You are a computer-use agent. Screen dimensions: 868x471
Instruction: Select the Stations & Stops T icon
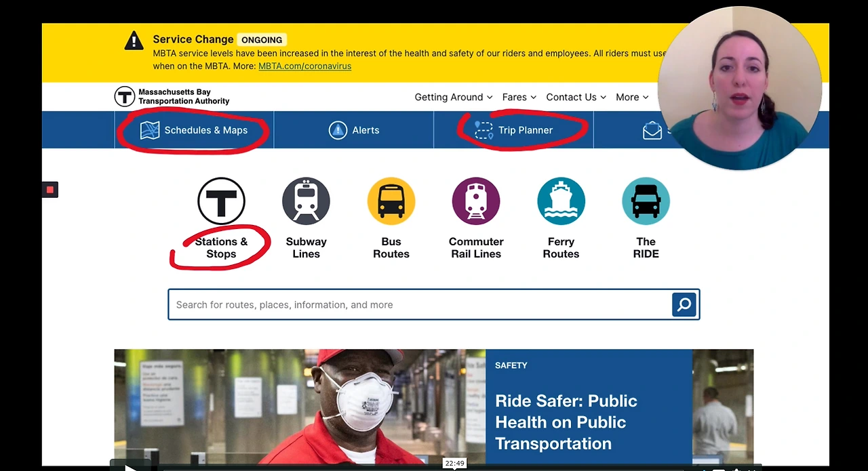tap(221, 201)
